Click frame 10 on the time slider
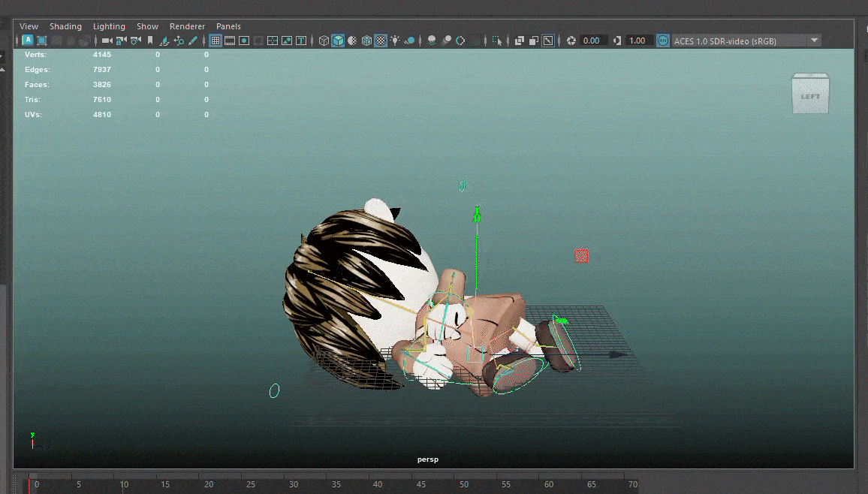Viewport: 868px width, 494px height. click(122, 484)
